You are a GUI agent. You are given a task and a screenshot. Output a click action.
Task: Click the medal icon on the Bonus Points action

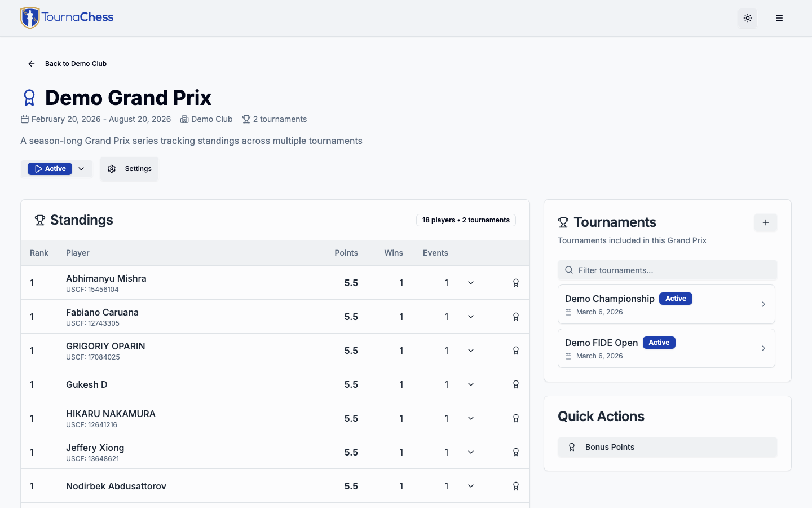pos(572,446)
